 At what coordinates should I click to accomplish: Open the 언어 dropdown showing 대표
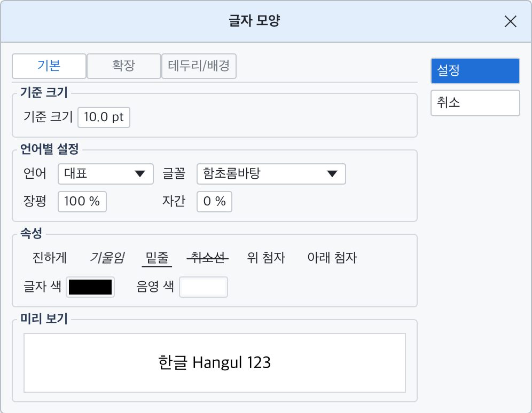pos(106,174)
